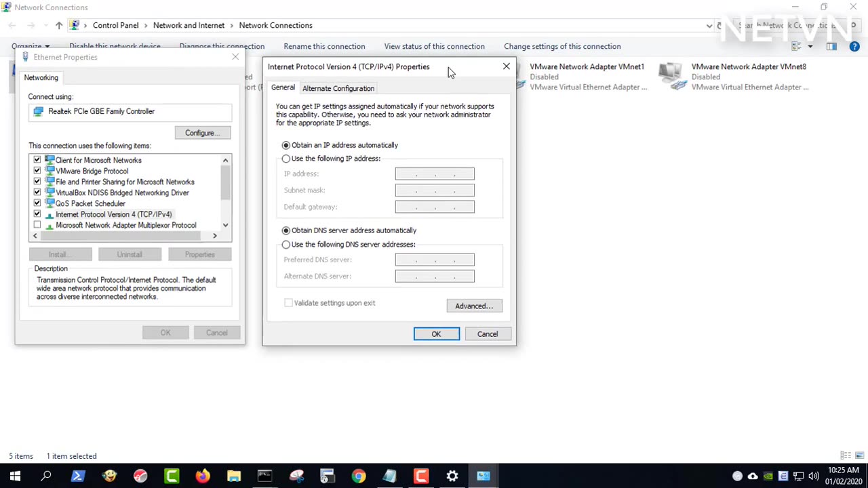Viewport: 868px width, 488px height.
Task: Select the active Control Panel taskbar icon
Action: coord(484,476)
